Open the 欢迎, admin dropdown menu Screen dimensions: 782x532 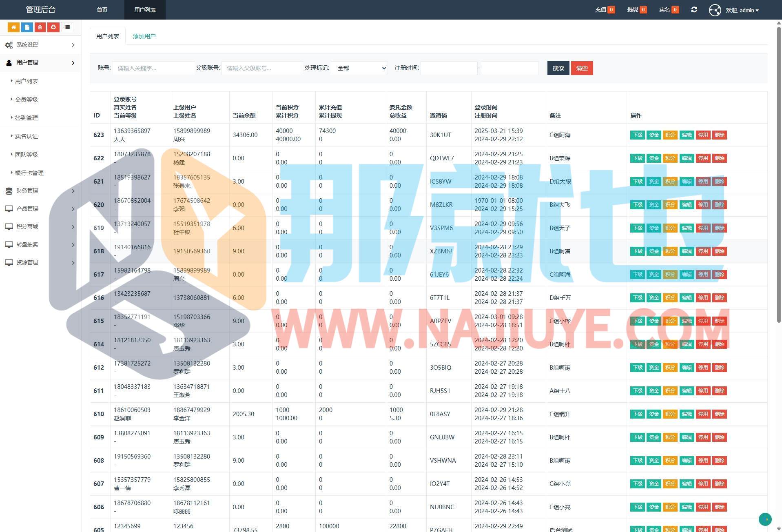pos(742,10)
